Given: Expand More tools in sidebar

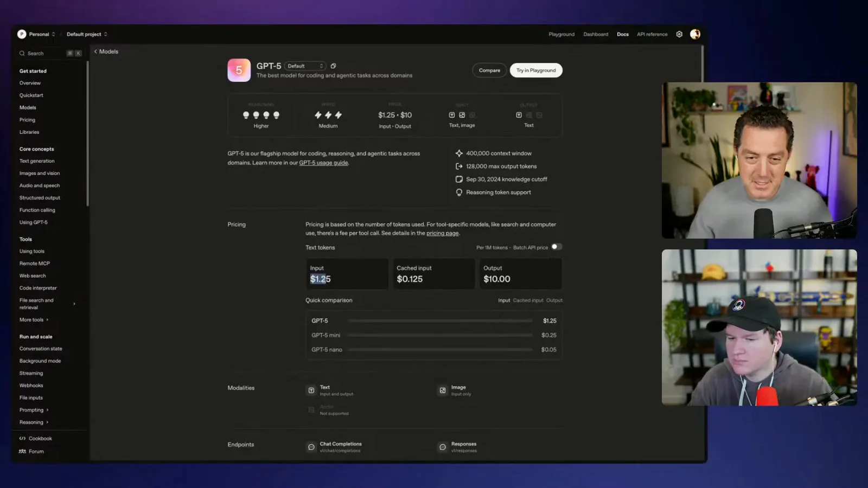Looking at the screenshot, I should point(34,320).
